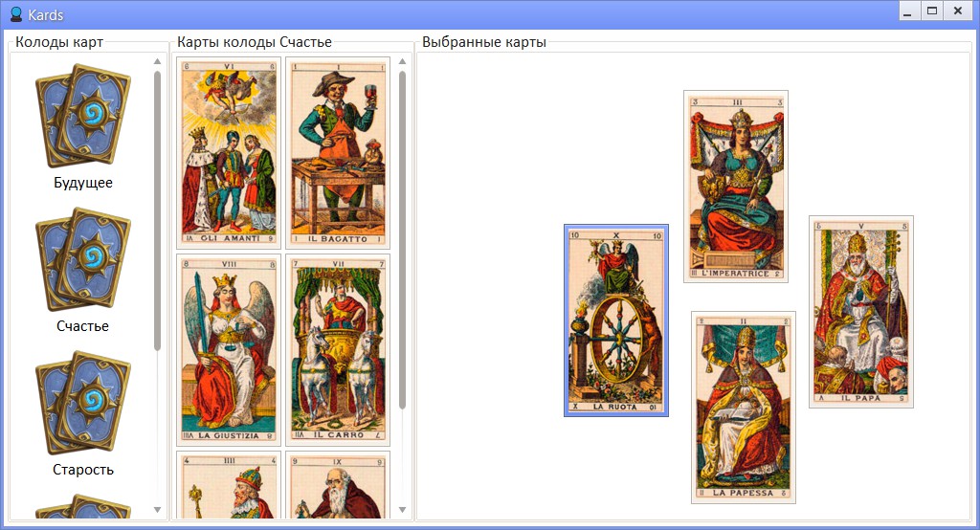Pick the La Giustizia card from the deck
The image size is (980, 530).
tap(229, 350)
